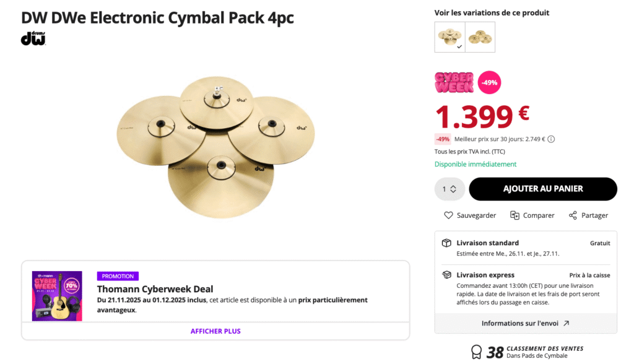The width and height of the screenshot is (634, 364).
Task: Click the sales ranking badge icon
Action: [x=475, y=352]
